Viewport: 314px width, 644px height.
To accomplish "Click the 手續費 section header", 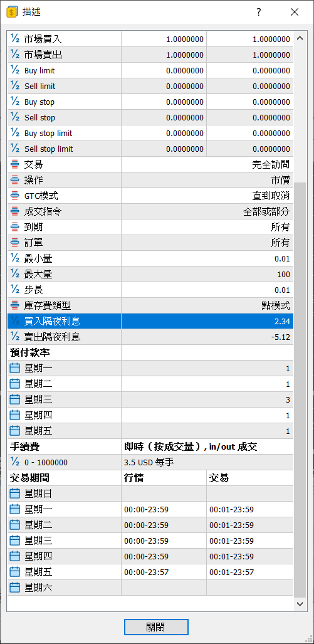I will pyautogui.click(x=25, y=446).
